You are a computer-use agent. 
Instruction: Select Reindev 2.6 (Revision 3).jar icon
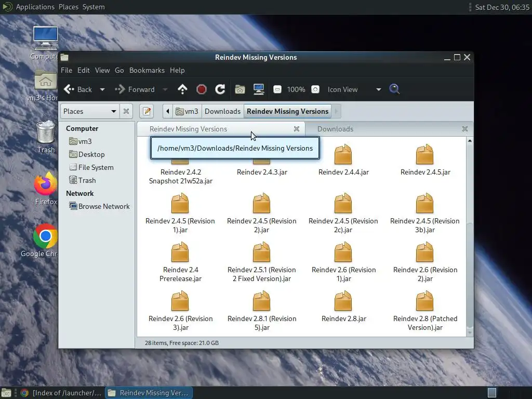pos(180,301)
